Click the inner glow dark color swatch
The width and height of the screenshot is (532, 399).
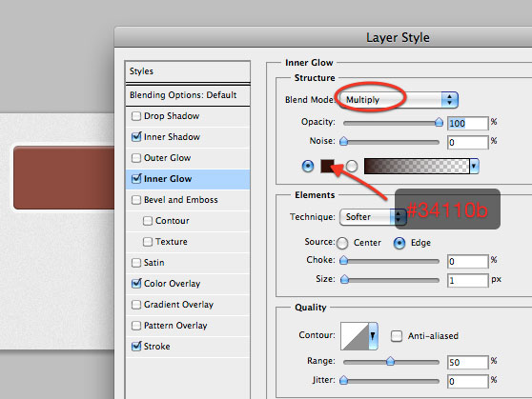point(327,166)
